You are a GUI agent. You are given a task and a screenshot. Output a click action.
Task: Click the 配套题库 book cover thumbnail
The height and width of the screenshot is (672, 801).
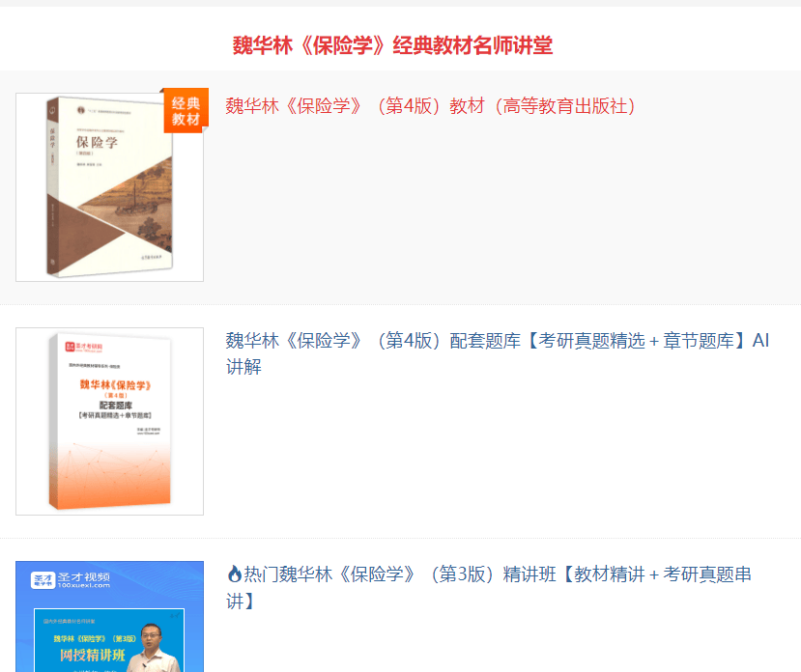[110, 421]
